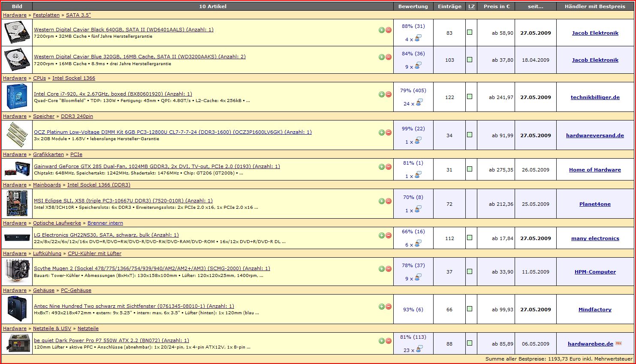Open user reviews icon for Caviar Black
Screen dimensions: 636x364
418,38
